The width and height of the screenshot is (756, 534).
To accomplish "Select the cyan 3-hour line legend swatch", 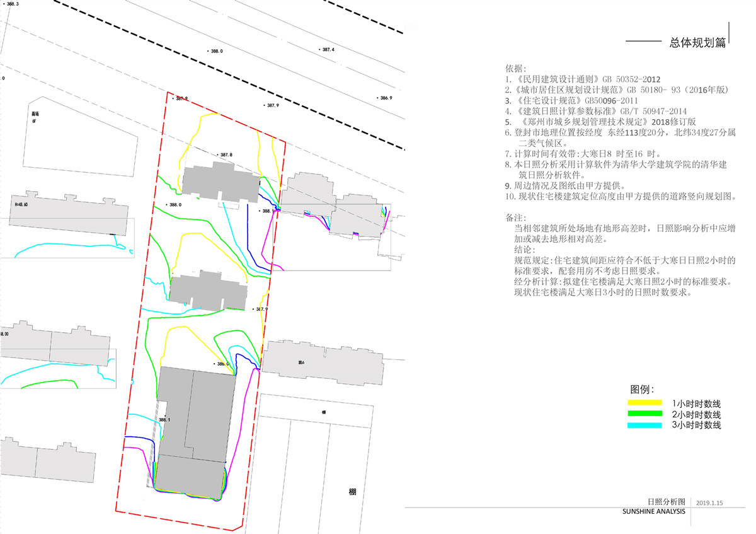I will (644, 426).
